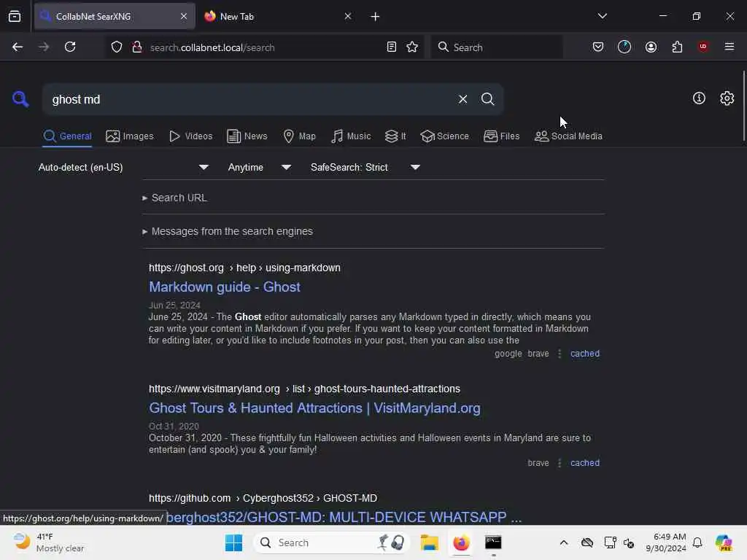747x560 pixels.
Task: Close the CollabNet SearXNG tab
Action: point(184,16)
